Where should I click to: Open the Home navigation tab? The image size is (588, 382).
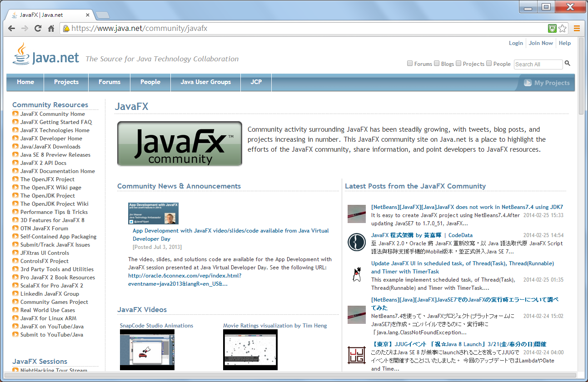[25, 82]
